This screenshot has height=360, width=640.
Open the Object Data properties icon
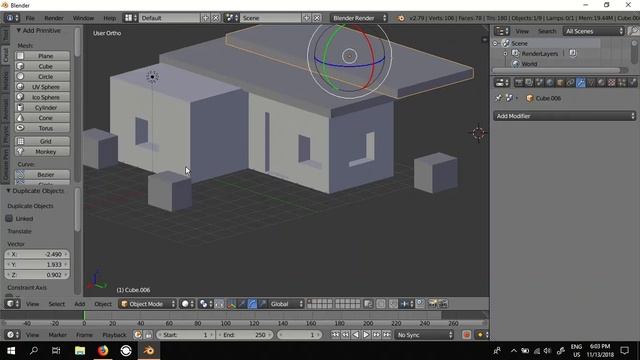coord(591,83)
